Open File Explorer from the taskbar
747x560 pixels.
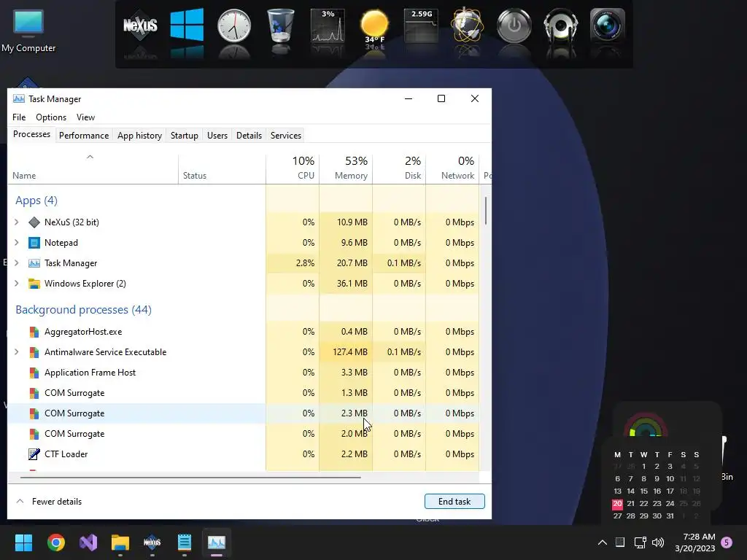[120, 542]
